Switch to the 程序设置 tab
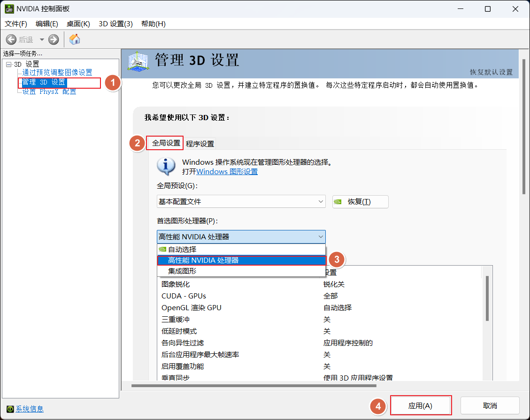Viewport: 530px width, 420px height. 200,144
